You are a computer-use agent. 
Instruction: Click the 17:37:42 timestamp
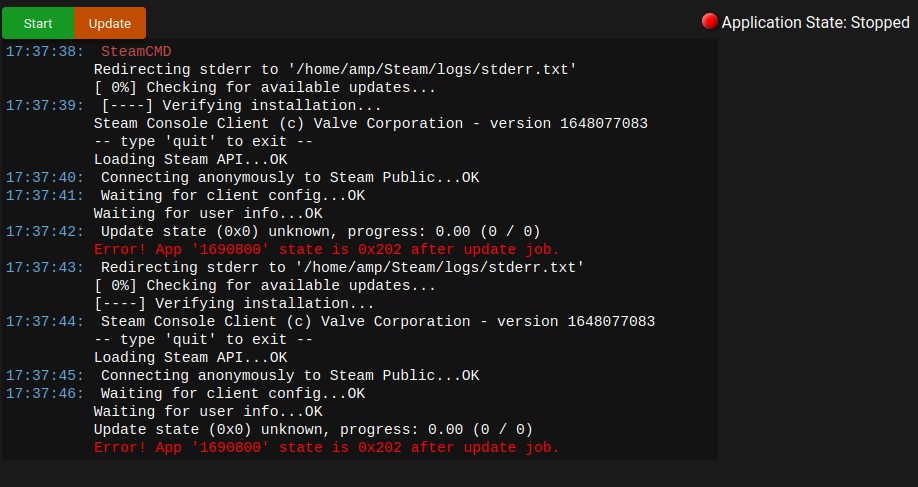point(44,231)
